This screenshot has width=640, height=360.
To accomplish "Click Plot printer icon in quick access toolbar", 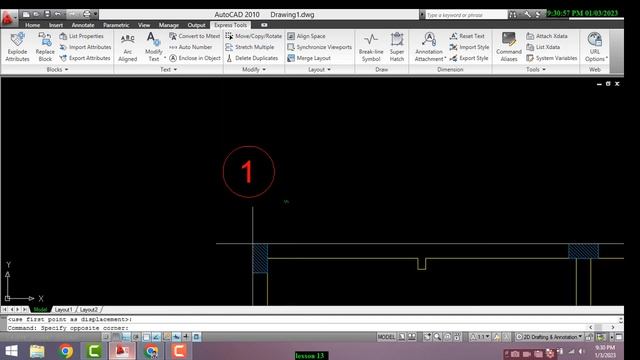I will pos(87,14).
